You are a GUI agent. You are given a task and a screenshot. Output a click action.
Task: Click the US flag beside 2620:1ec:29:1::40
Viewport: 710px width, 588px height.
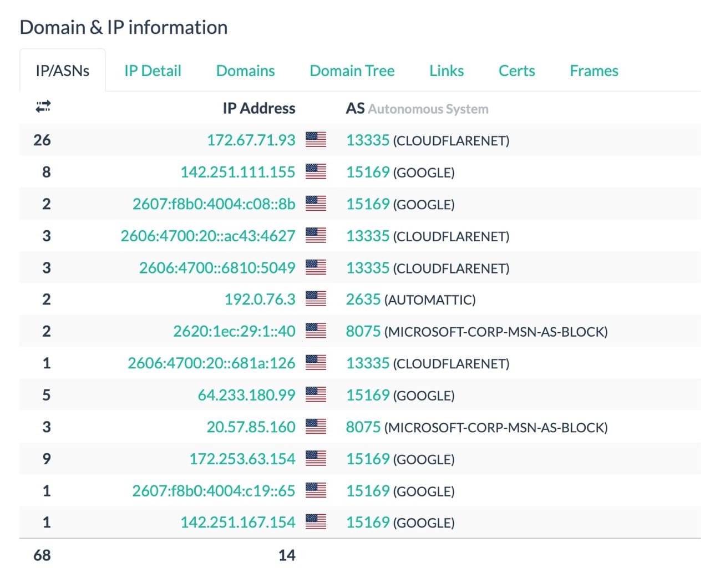coord(316,331)
